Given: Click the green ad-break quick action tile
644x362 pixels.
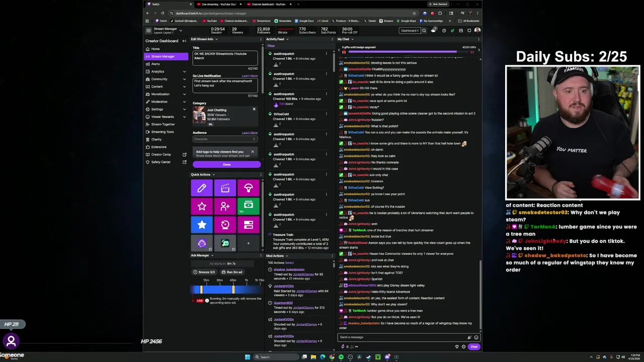Looking at the screenshot, I should click(x=249, y=207).
